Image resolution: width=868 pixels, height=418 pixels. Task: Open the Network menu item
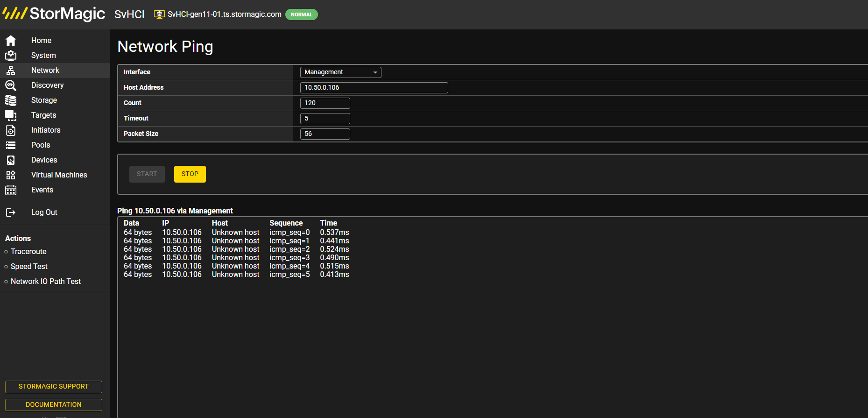[x=45, y=71]
